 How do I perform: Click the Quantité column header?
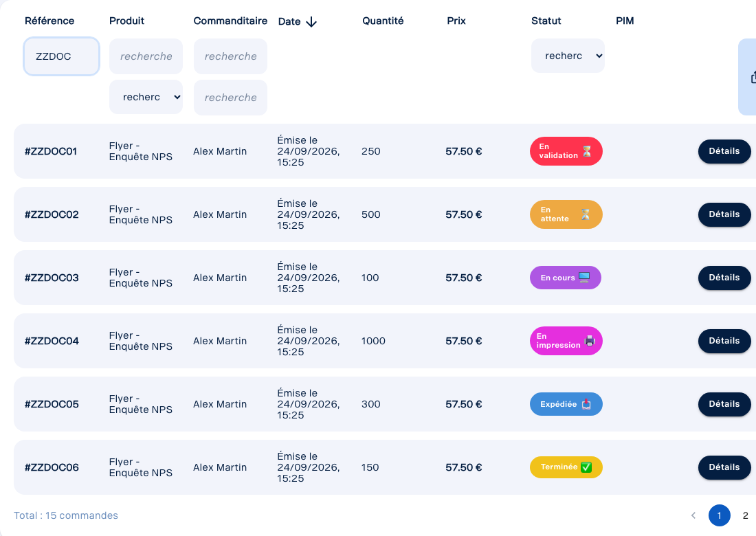click(x=383, y=21)
